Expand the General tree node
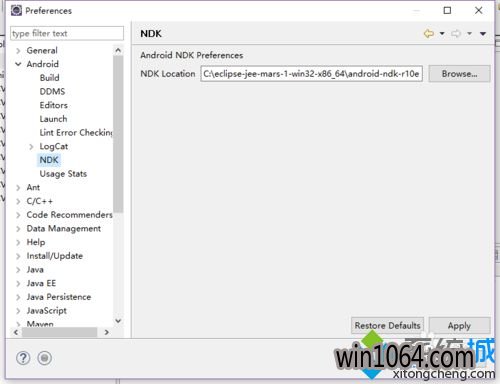Image resolution: width=500 pixels, height=384 pixels. 18,51
